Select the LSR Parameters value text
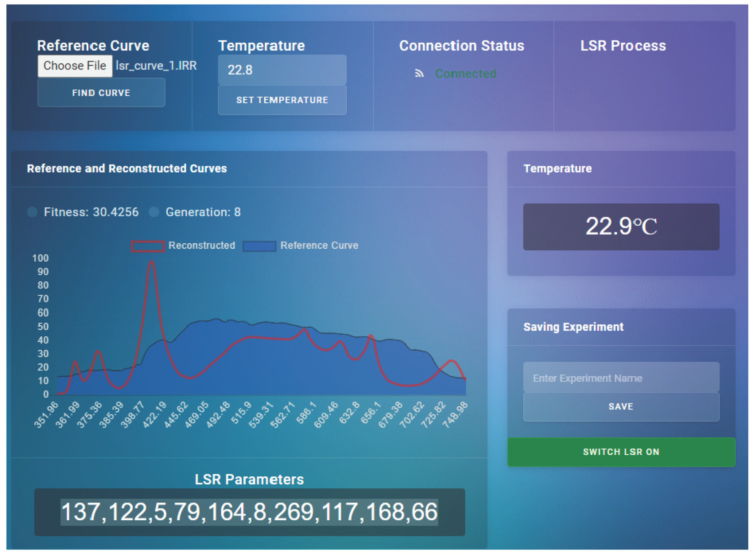Viewport: 756px width, 556px height. 249,512
